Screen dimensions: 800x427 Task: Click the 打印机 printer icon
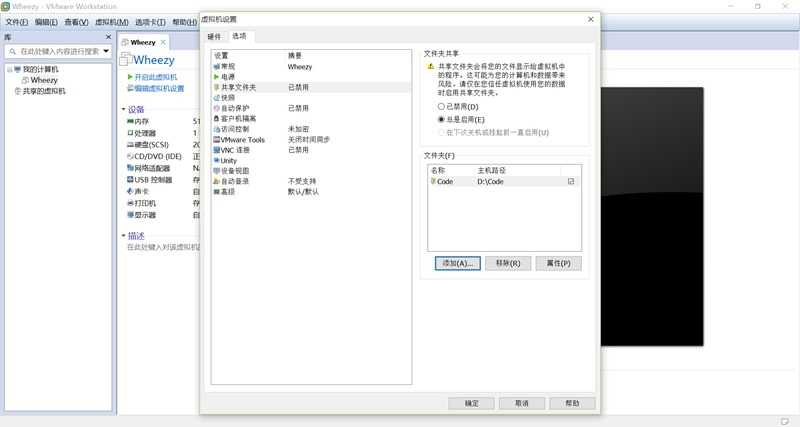tap(130, 203)
